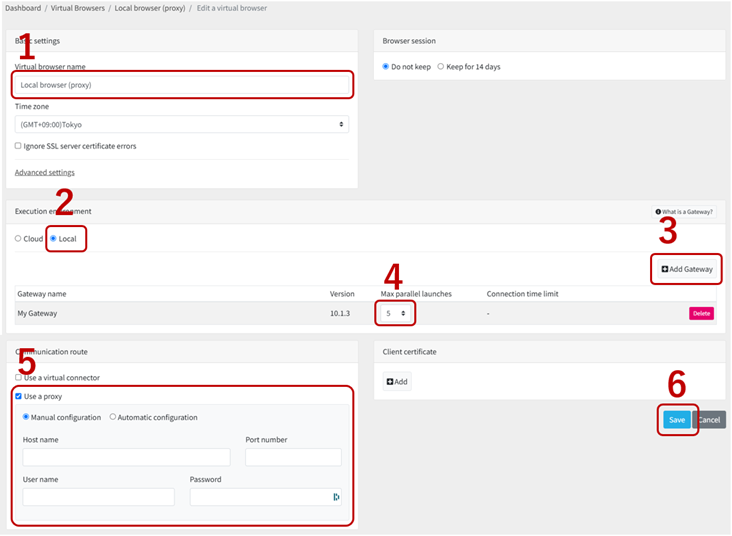Click the info icon in What is a Gateway
The image size is (732, 536).
click(658, 212)
